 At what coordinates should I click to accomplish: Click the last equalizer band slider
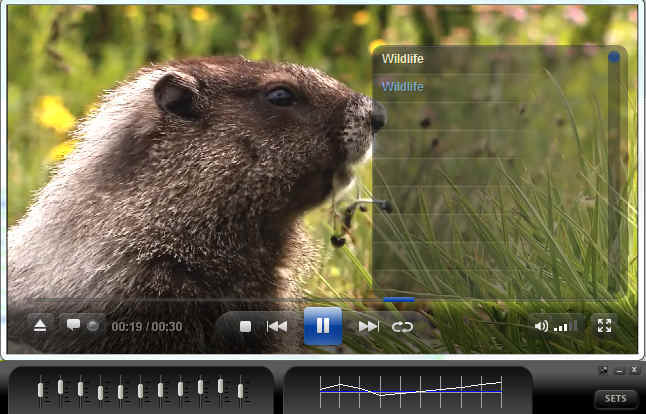tap(241, 388)
